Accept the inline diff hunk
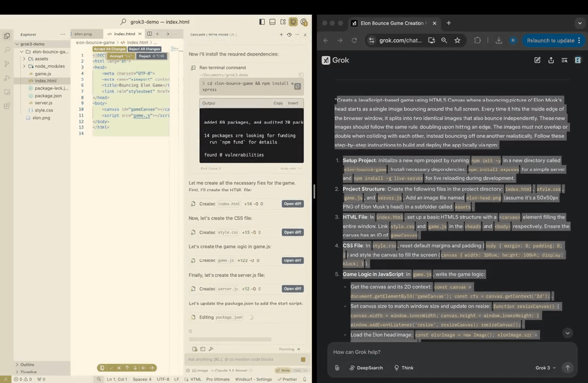Image resolution: width=588 pixels, height=383 pixels. (120, 56)
